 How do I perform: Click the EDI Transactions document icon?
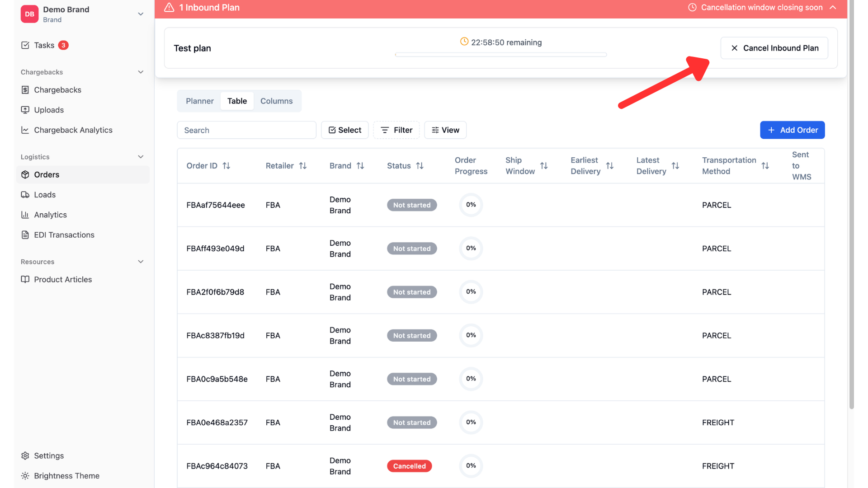tap(25, 235)
